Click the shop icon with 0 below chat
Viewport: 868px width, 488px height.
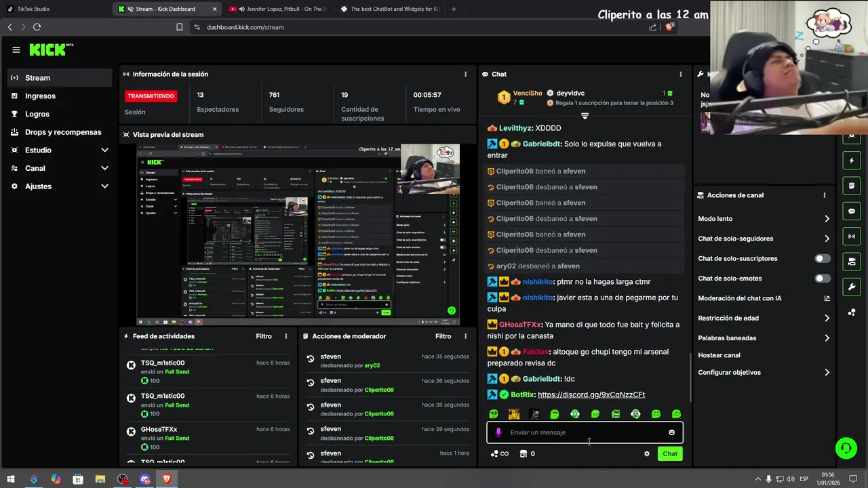click(x=527, y=453)
